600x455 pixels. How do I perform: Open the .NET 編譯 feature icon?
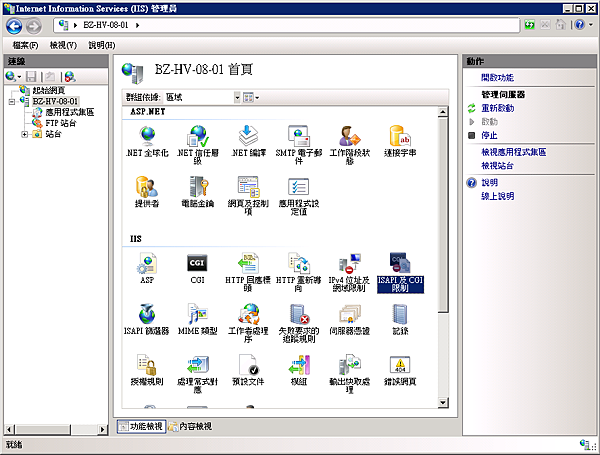pos(248,141)
